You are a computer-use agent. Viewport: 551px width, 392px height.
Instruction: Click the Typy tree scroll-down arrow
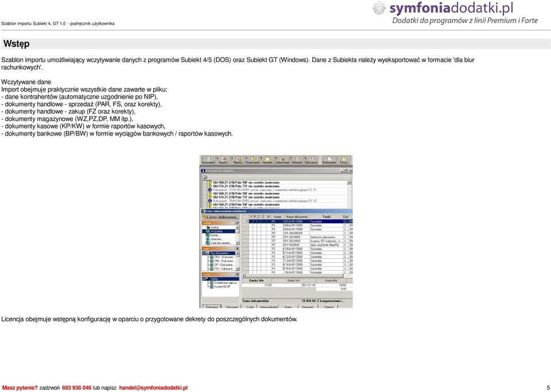(237, 269)
